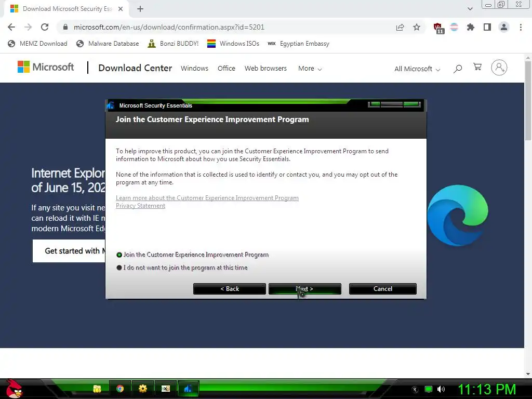
Task: Select Join the Customer Experience Improvement Program radio
Action: pos(119,255)
